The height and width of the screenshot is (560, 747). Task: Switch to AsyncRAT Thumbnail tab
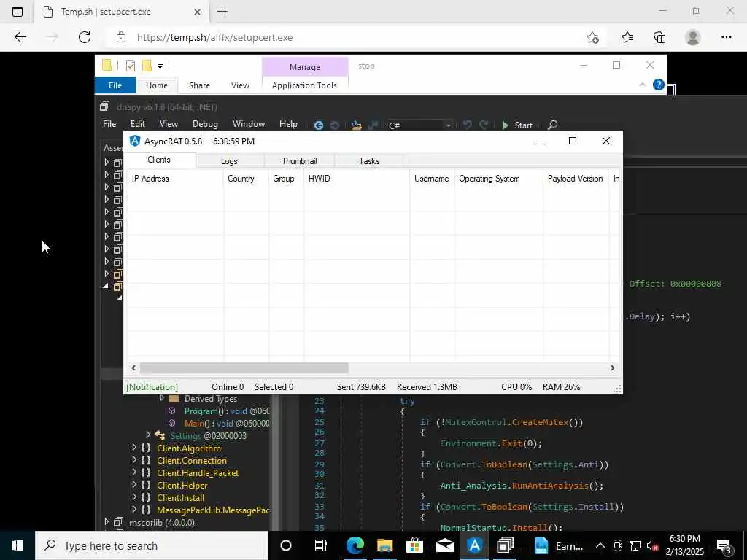(299, 161)
